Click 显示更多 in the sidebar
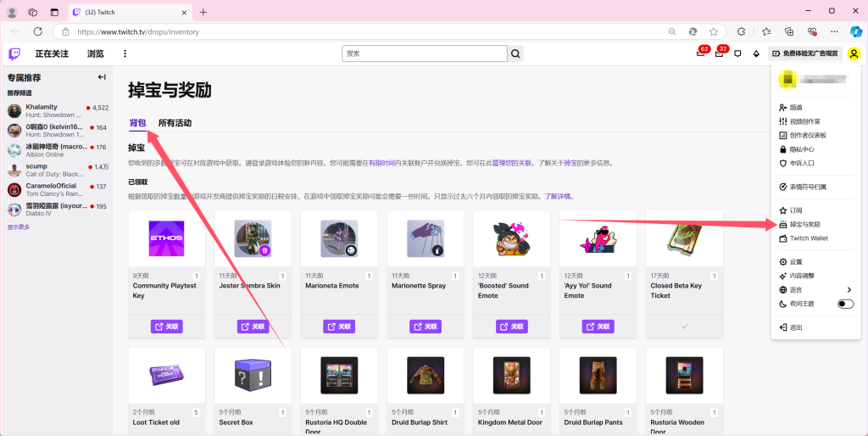868x436 pixels. coord(19,227)
